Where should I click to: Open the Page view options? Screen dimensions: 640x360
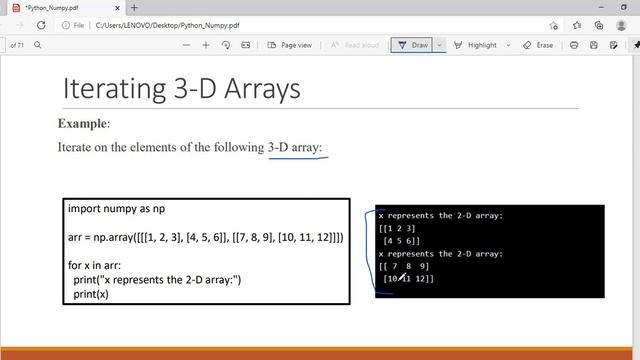coord(289,45)
